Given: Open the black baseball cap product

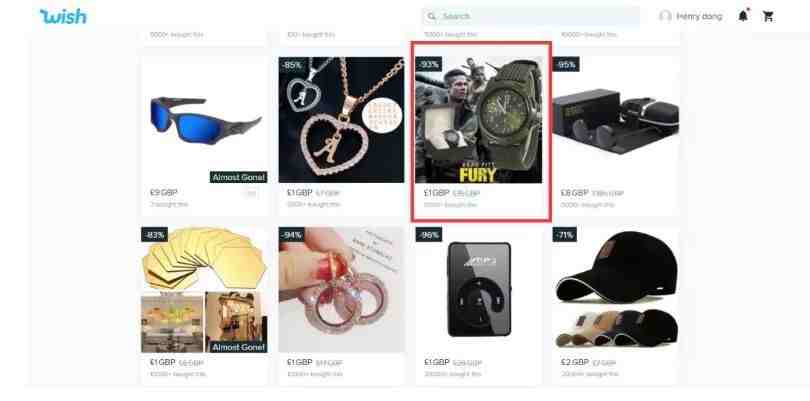Looking at the screenshot, I should tap(616, 290).
